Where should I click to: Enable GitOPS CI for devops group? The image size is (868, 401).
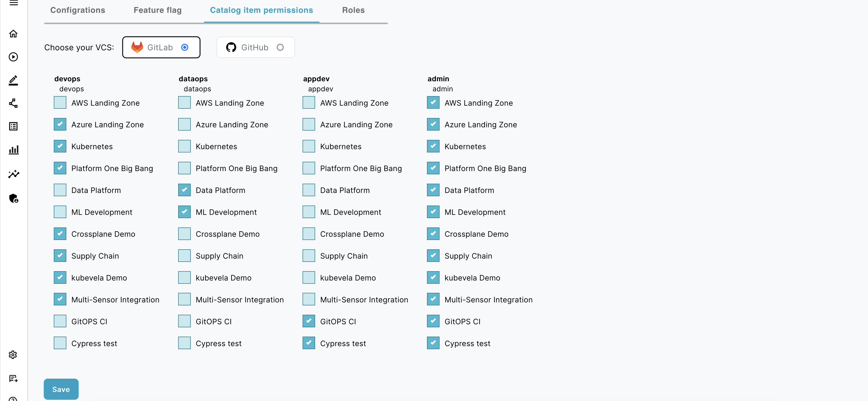pos(60,321)
